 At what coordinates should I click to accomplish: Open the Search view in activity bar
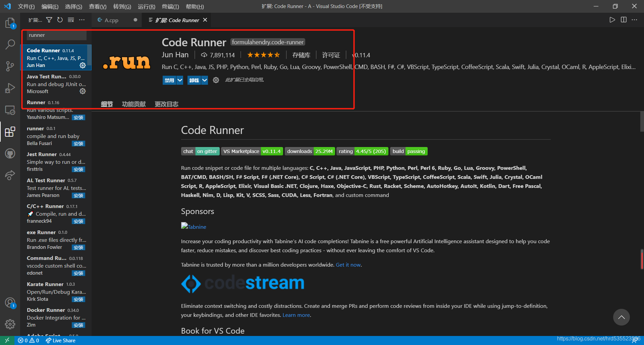click(10, 44)
